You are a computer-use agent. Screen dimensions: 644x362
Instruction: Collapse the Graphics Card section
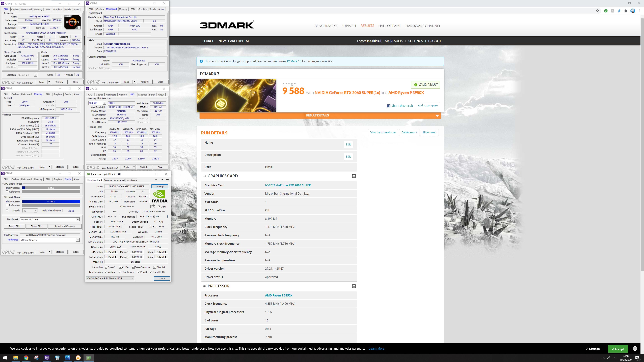(x=354, y=176)
